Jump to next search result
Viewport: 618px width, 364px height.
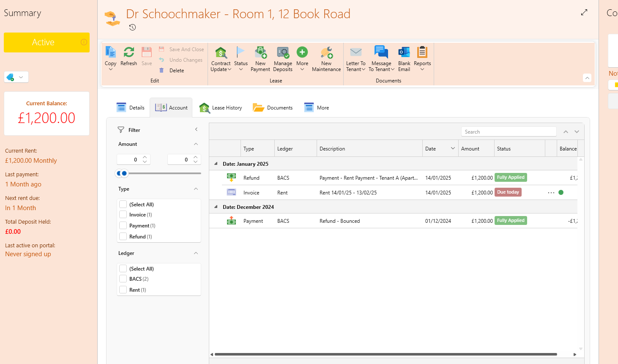[577, 132]
